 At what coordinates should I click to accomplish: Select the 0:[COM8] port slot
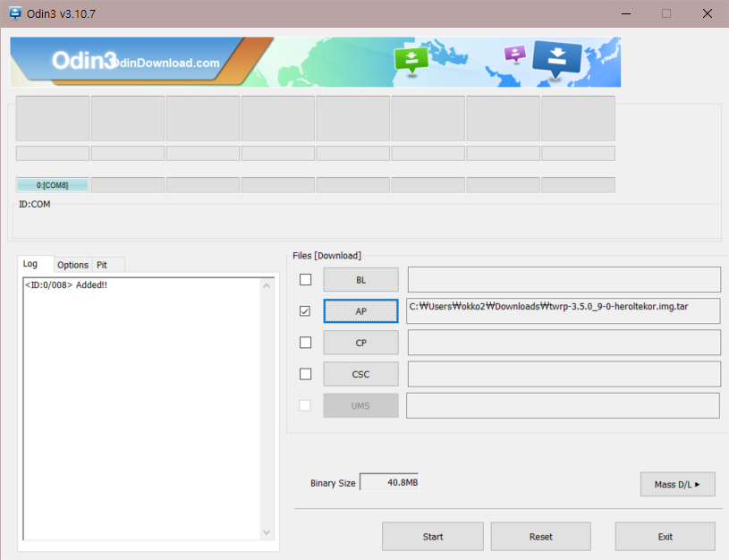click(x=53, y=185)
